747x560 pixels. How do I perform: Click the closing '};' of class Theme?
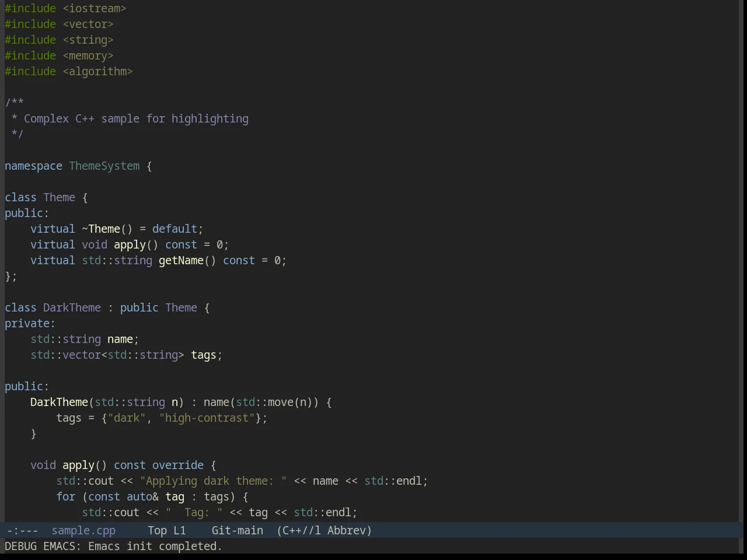[11, 276]
